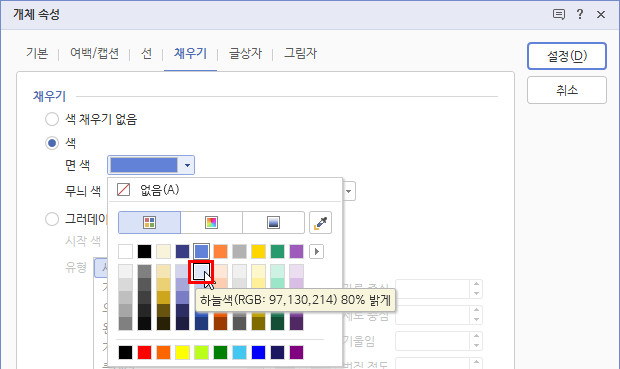This screenshot has width=620, height=369.
Task: Click the 세로 중심 input field
Action: (433, 315)
